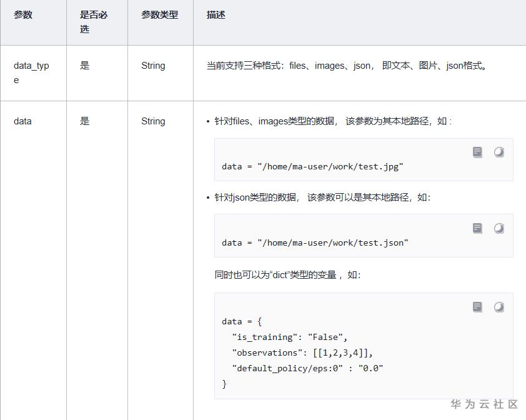
Task: Select the data_type parameter cell
Action: point(31,72)
